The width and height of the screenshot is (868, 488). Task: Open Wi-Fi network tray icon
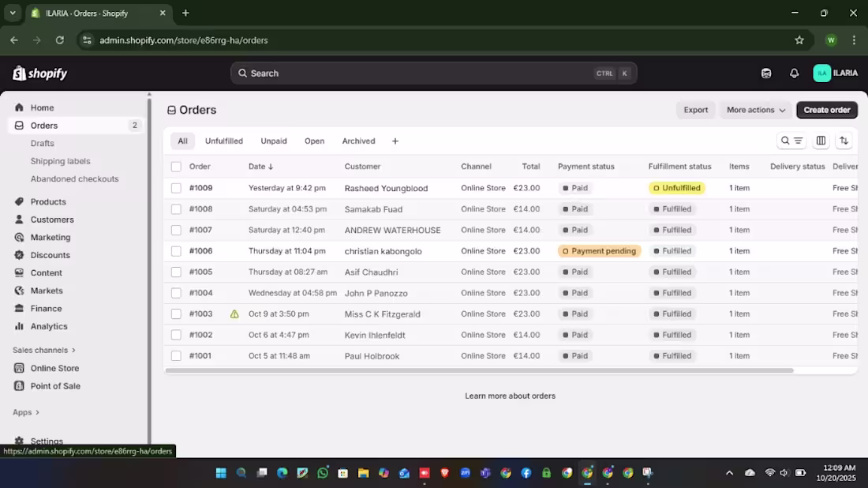(769, 472)
